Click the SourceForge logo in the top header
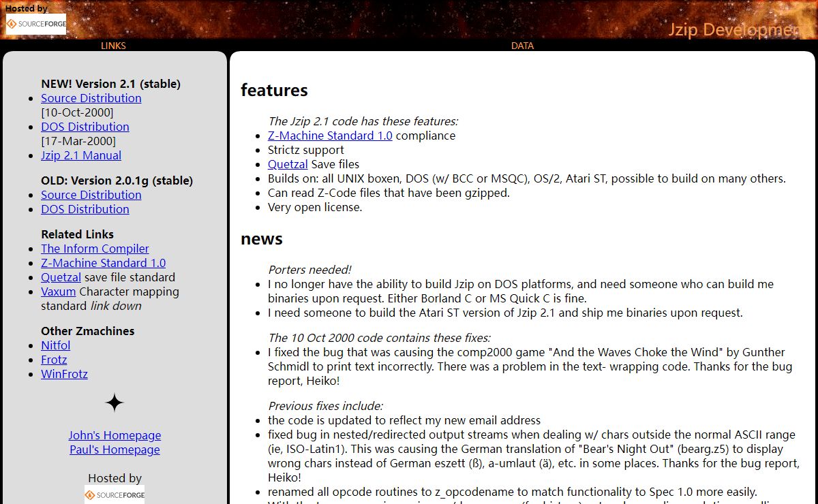This screenshot has width=818, height=504. [x=36, y=24]
